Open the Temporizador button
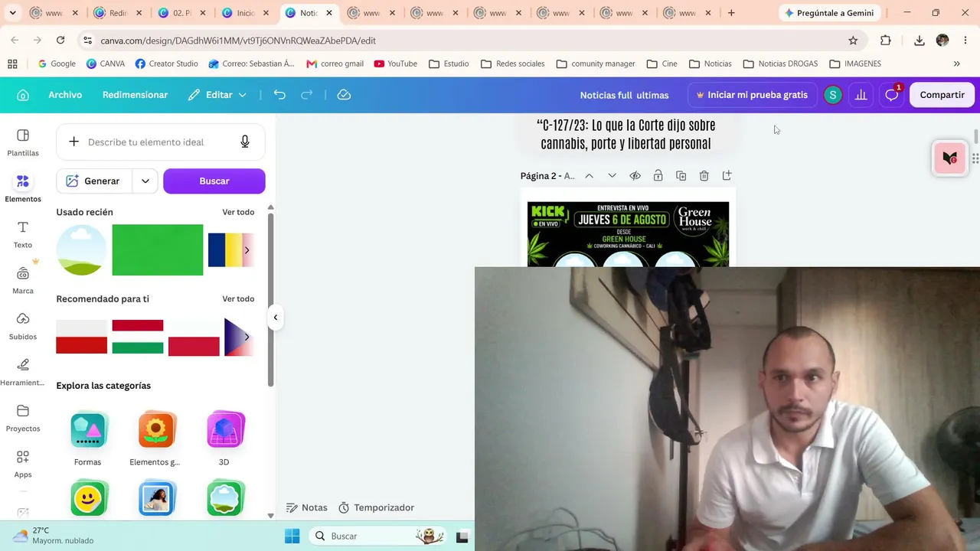Viewport: 980px width, 551px height. click(x=376, y=507)
